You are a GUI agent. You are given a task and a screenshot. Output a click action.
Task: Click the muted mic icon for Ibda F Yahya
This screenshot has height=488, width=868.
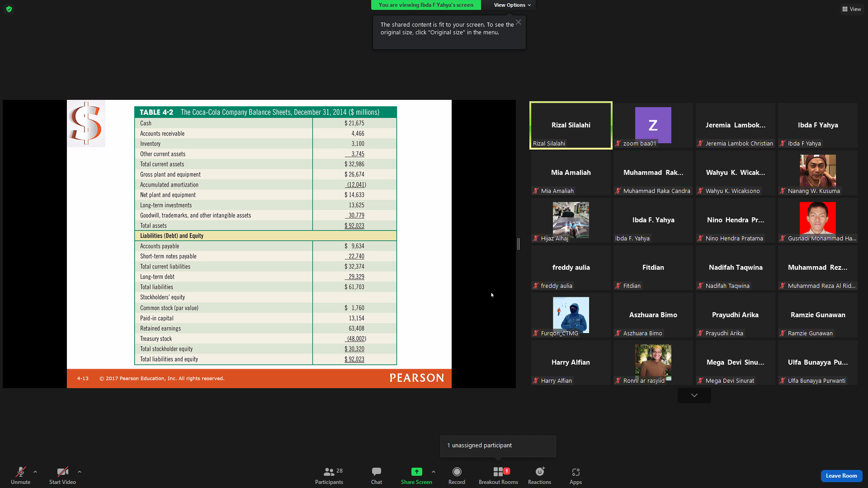(x=783, y=144)
